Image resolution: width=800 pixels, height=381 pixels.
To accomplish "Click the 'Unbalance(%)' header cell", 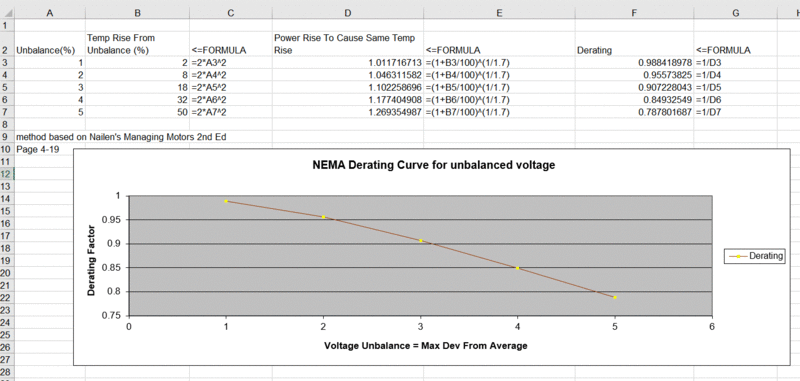I will (x=50, y=44).
